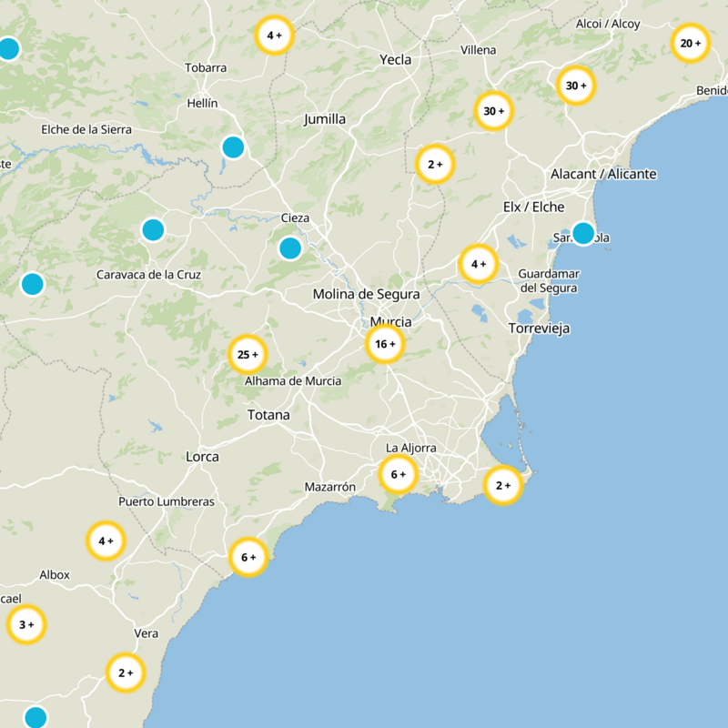Click the 3+ cluster southwest of Albox
Image resolution: width=728 pixels, height=728 pixels.
pos(26,624)
